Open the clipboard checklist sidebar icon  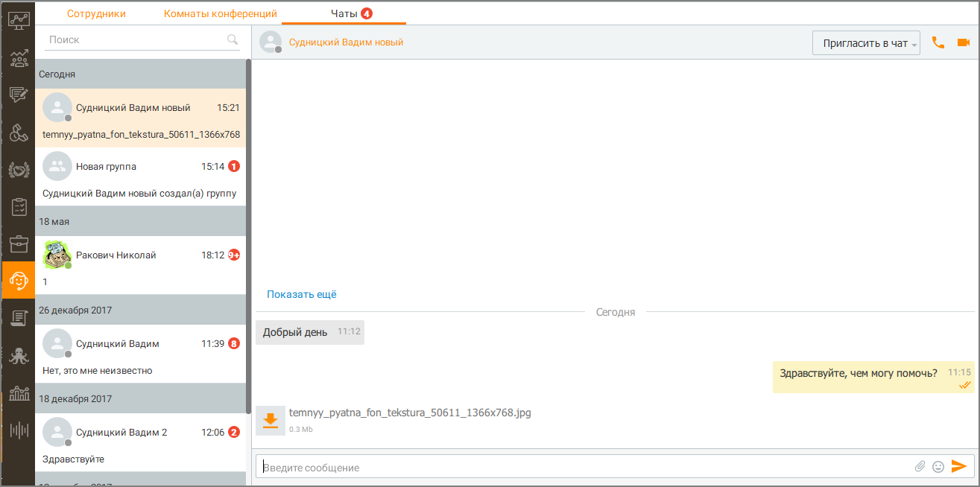[x=19, y=207]
